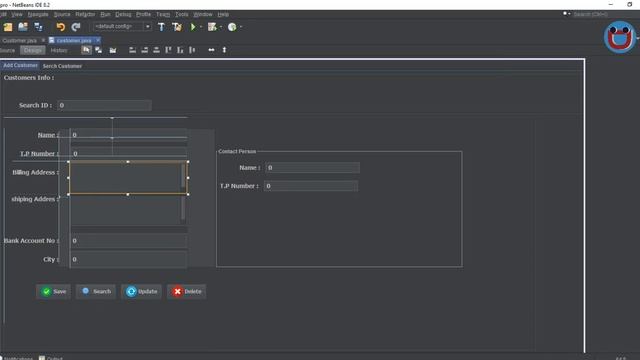Image resolution: width=640 pixels, height=360 pixels.
Task: Open the Profile Project dropdown arrow
Action: [241, 27]
